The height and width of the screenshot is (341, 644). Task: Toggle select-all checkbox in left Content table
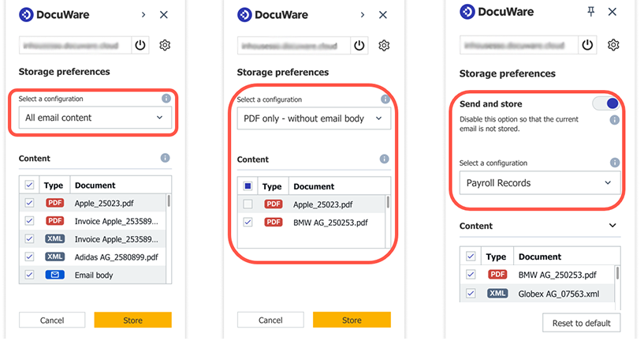pos(29,185)
